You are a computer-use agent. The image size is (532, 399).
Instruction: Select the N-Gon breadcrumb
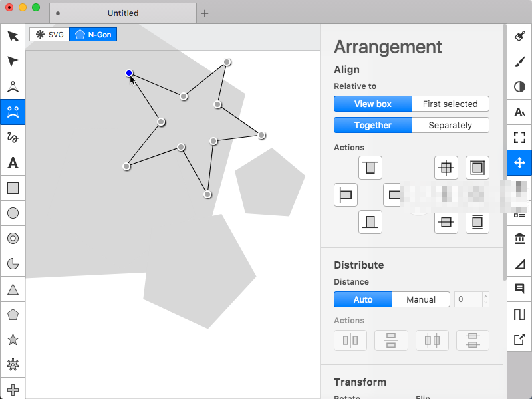click(93, 35)
